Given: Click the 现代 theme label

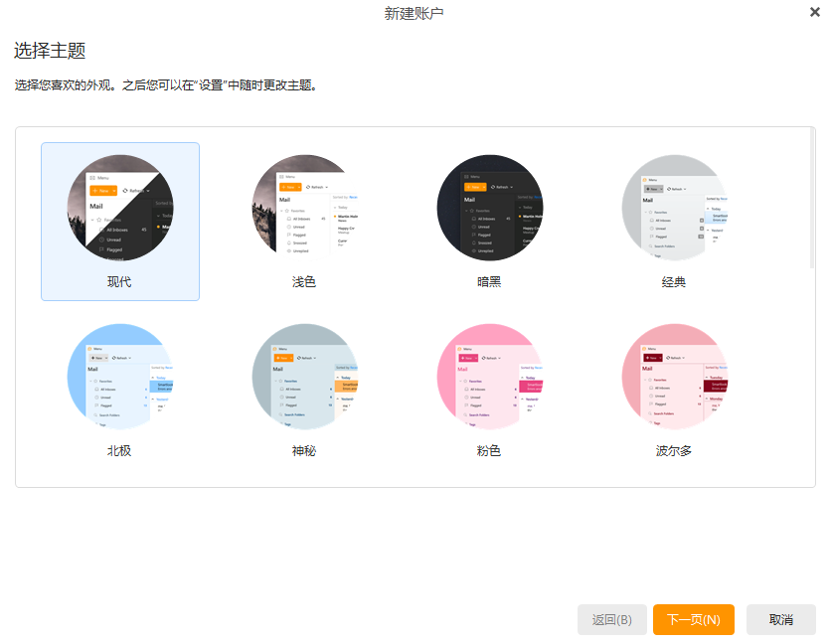Looking at the screenshot, I should pyautogui.click(x=119, y=282).
